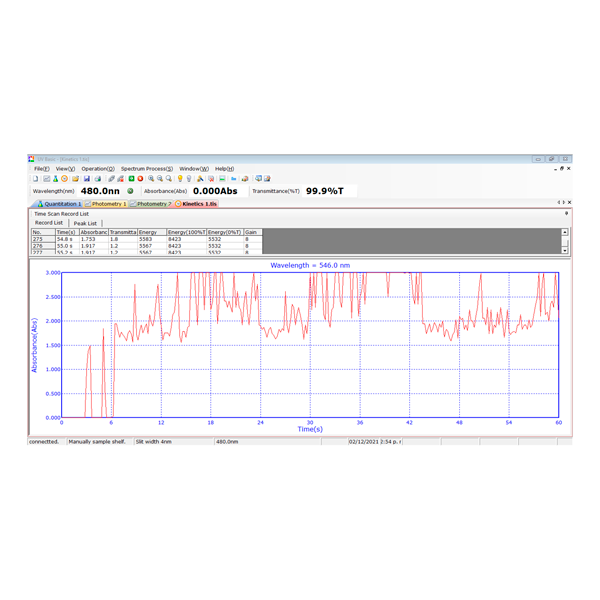Click the zoom in magnifier icon
The width and height of the screenshot is (600, 600).
point(151,179)
